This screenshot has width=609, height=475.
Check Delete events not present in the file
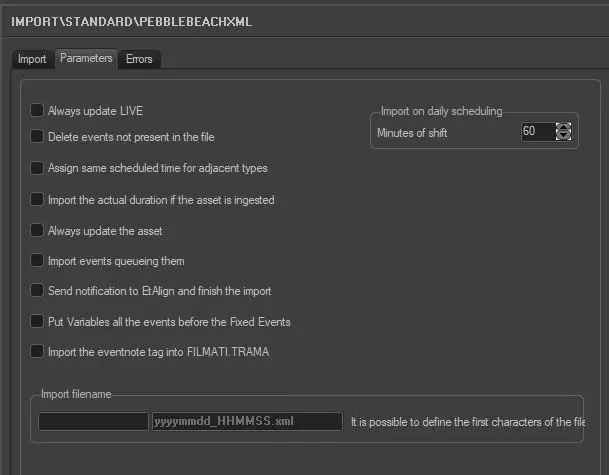point(37,136)
